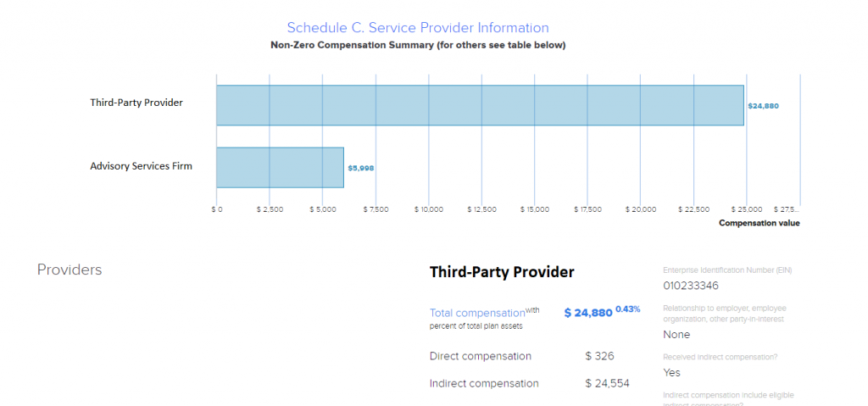Click the $10,000 tick on x-axis
The width and height of the screenshot is (868, 406).
pyautogui.click(x=429, y=209)
